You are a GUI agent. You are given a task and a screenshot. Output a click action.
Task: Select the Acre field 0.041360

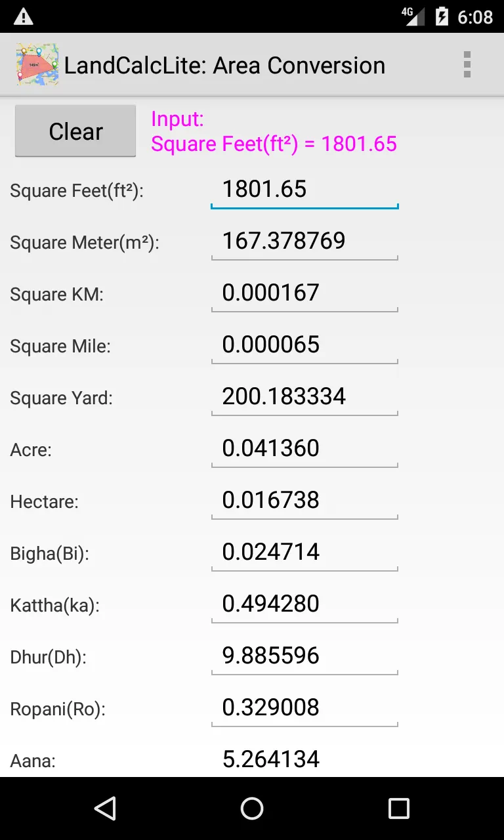(x=304, y=450)
